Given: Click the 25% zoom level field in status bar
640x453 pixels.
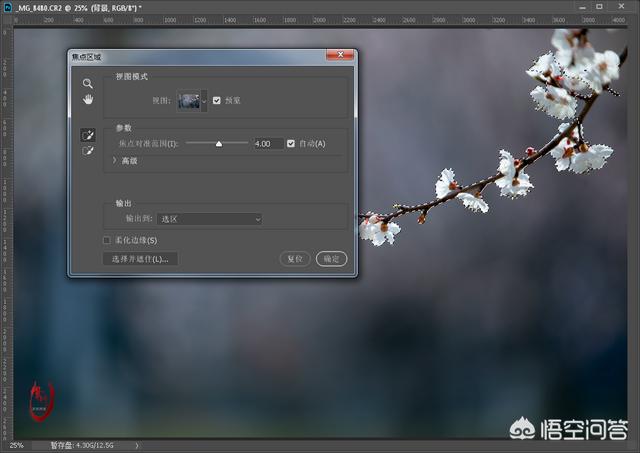Looking at the screenshot, I should point(17,446).
